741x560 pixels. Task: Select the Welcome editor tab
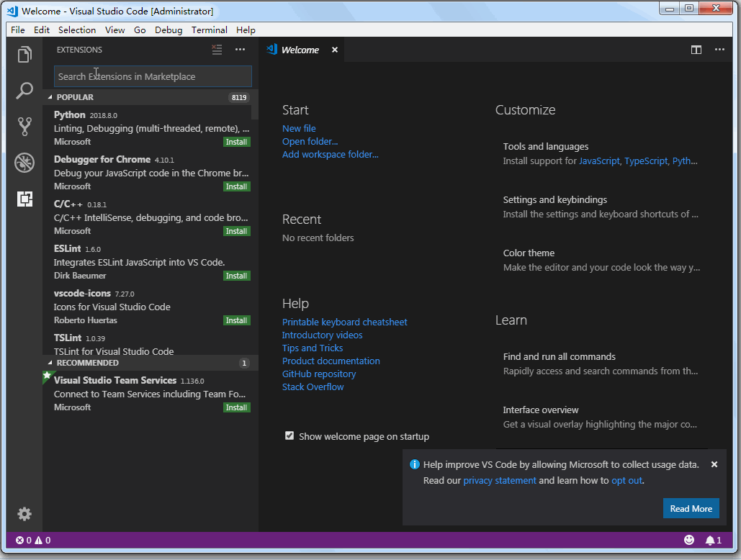point(302,50)
